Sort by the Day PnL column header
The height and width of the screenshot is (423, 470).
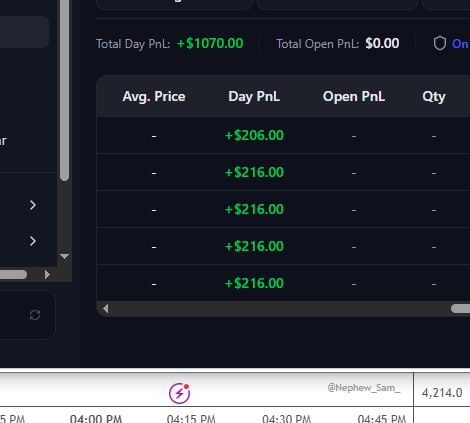coord(254,97)
